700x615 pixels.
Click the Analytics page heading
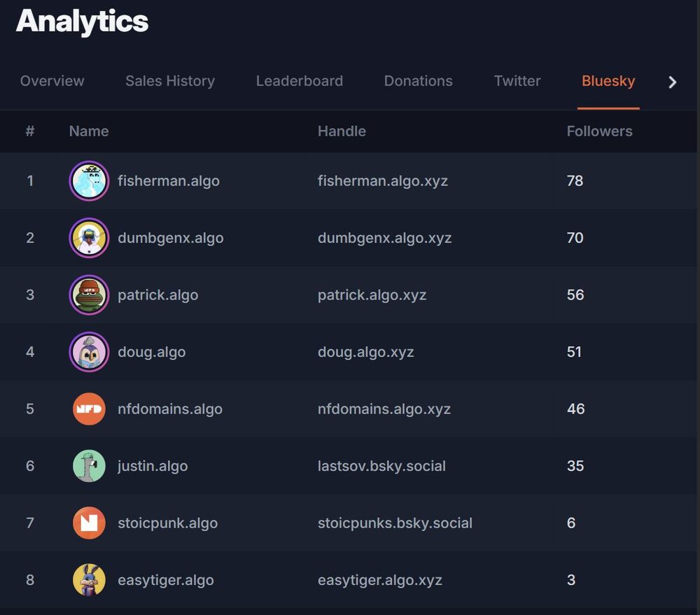[82, 21]
